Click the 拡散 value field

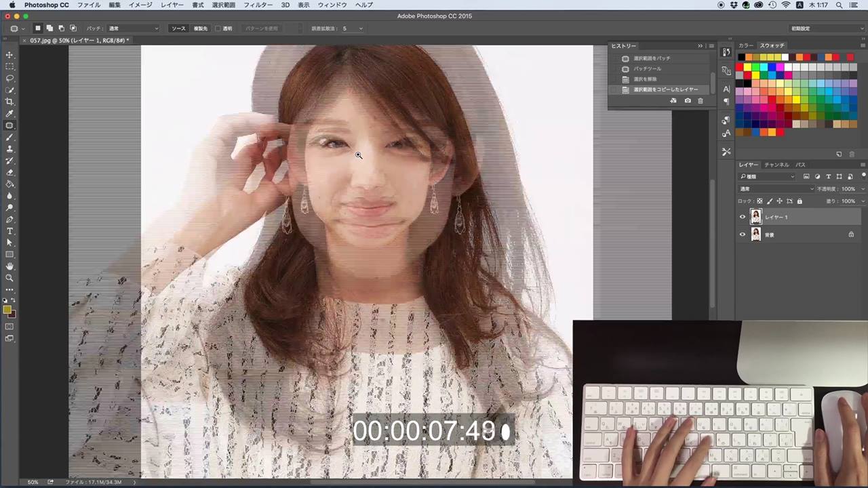click(351, 28)
